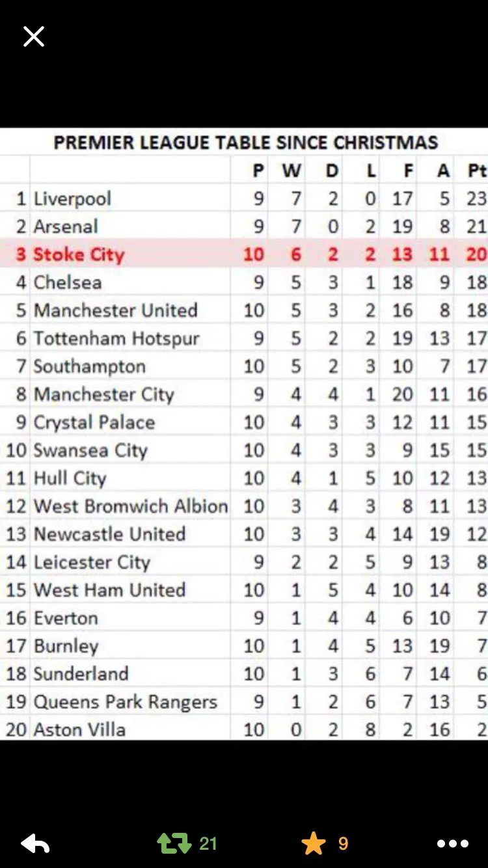Select the Crystal Palace team name

click(x=94, y=422)
